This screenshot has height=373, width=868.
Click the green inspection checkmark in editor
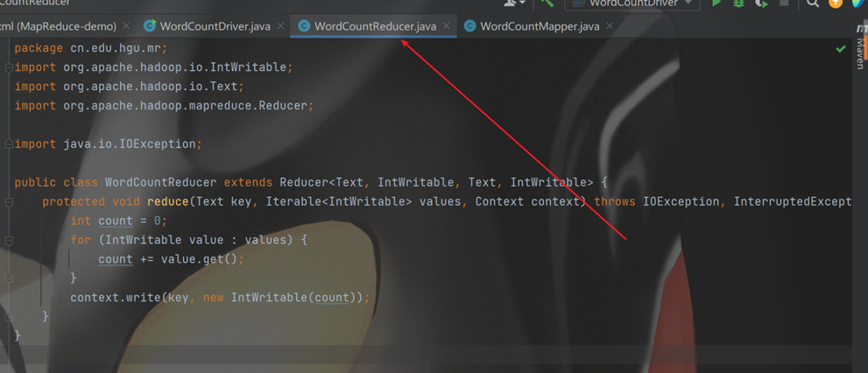(x=840, y=49)
